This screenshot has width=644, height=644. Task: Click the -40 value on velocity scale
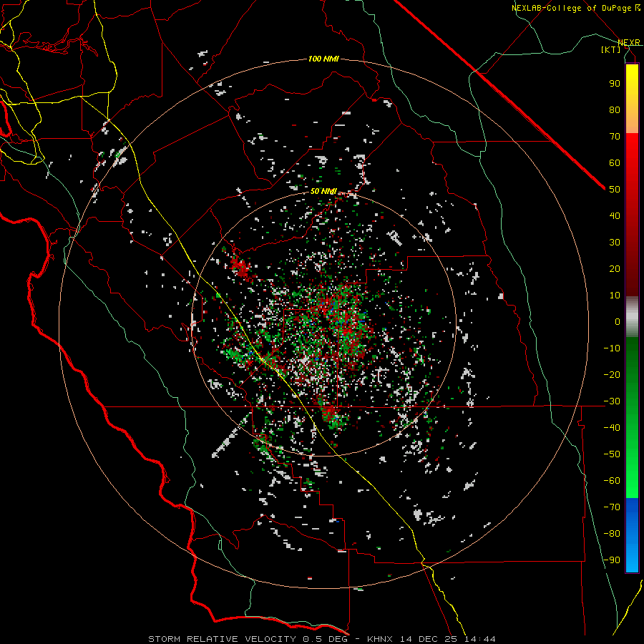(612, 428)
